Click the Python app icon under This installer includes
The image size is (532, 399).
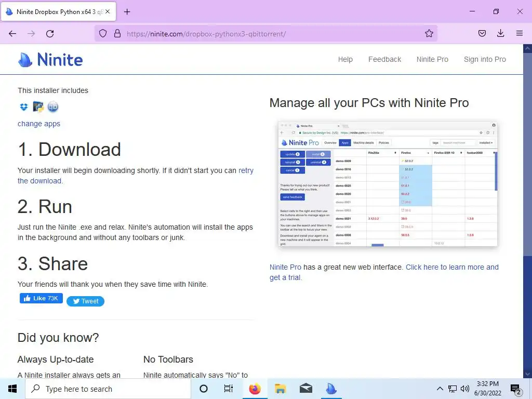(x=38, y=107)
